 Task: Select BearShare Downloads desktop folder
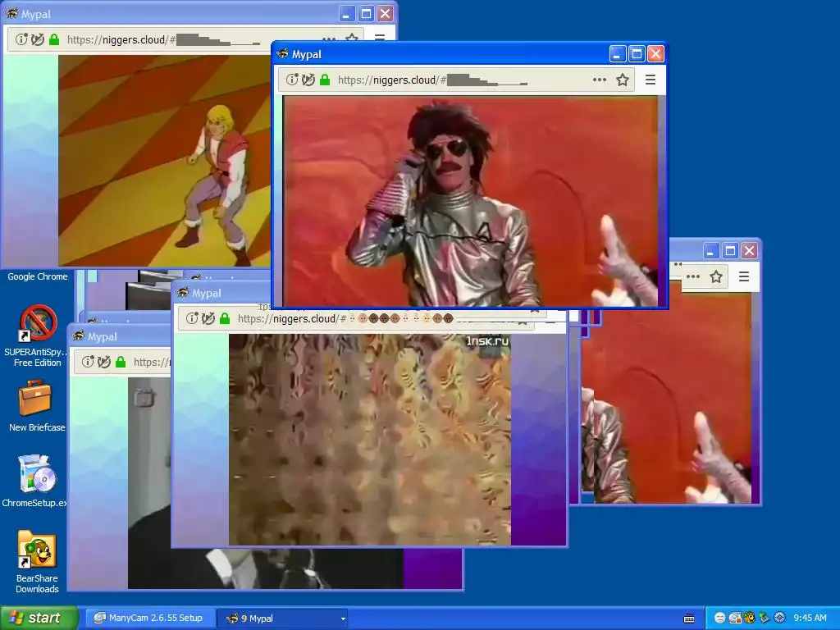tap(36, 561)
